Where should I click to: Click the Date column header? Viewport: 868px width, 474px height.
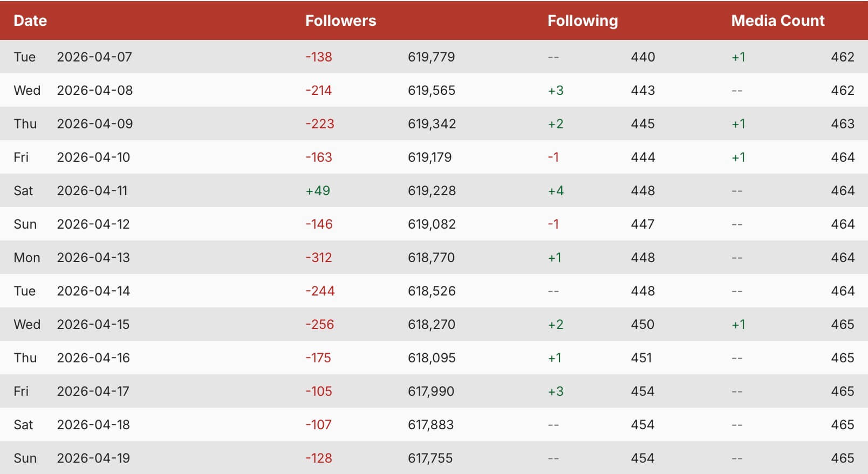[30, 20]
